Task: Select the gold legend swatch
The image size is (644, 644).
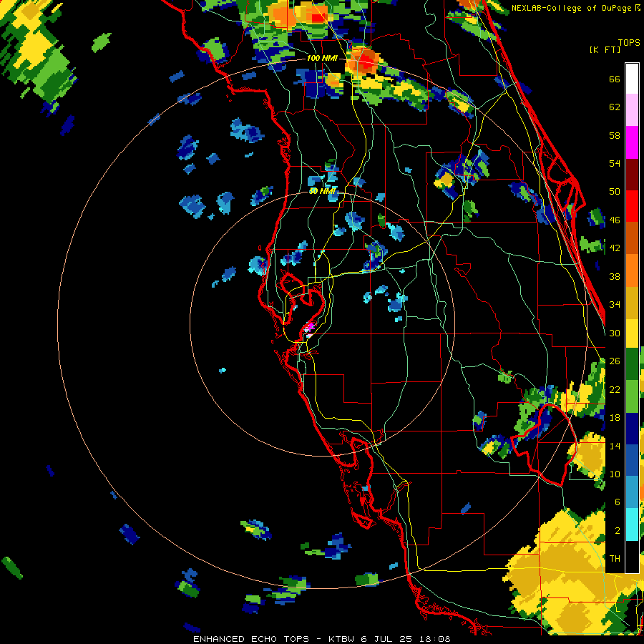Action: (632, 303)
